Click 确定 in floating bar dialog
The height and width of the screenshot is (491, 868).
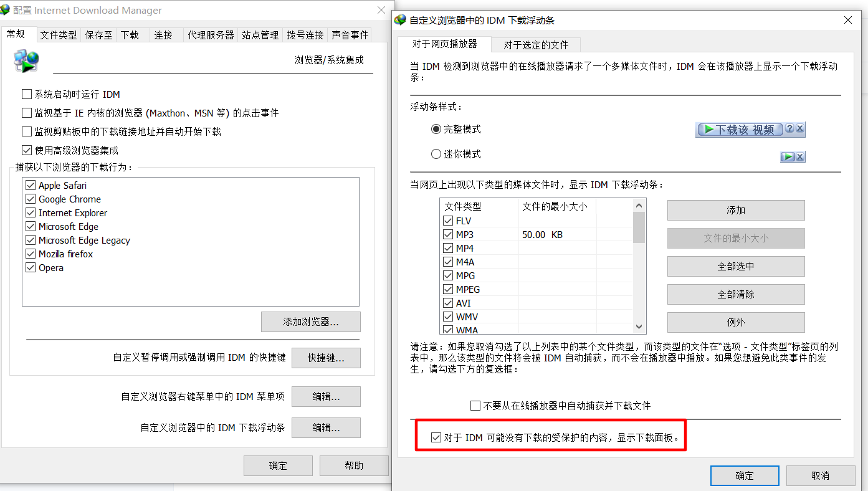point(745,476)
